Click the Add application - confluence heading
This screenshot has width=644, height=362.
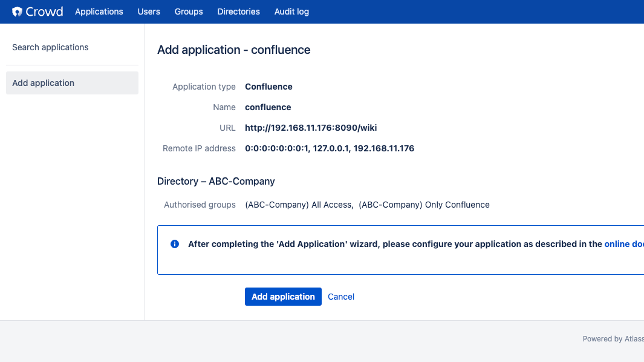[233, 50]
